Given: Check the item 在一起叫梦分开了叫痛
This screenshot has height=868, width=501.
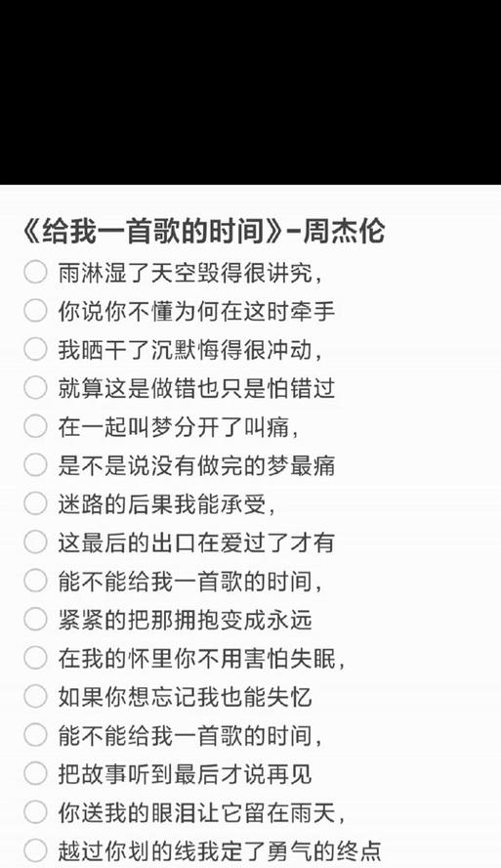Looking at the screenshot, I should click(35, 426).
